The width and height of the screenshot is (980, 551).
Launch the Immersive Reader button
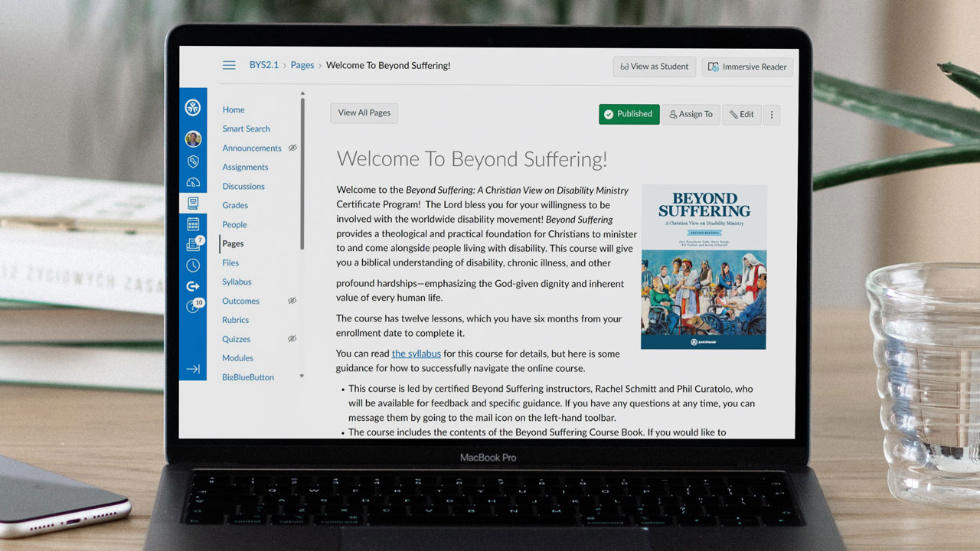click(x=747, y=67)
